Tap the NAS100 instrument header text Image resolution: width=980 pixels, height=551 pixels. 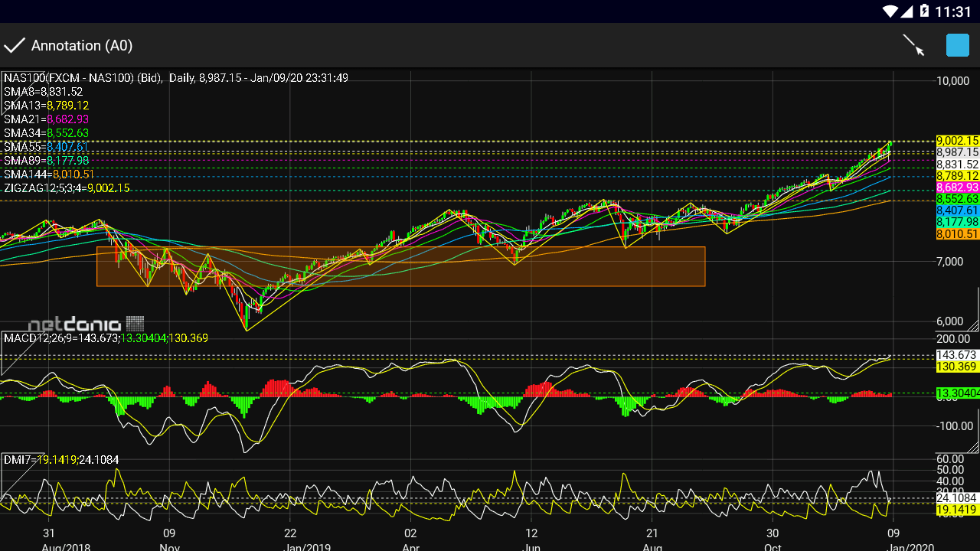pos(176,78)
